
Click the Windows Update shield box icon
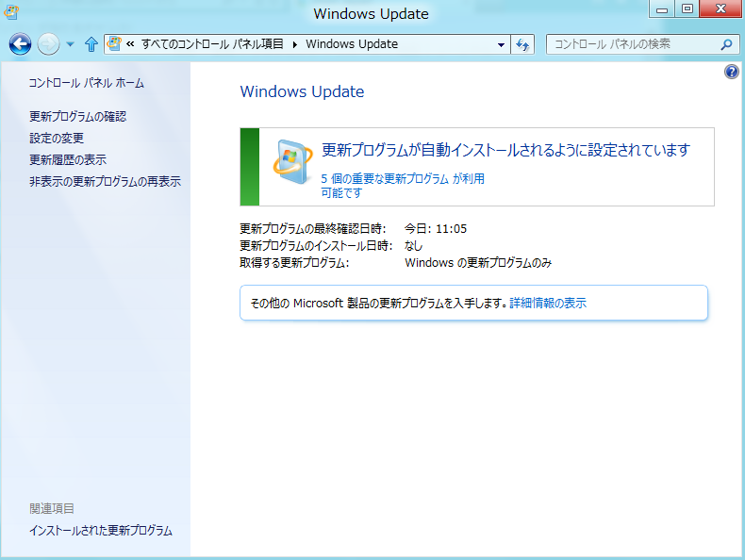click(x=292, y=161)
